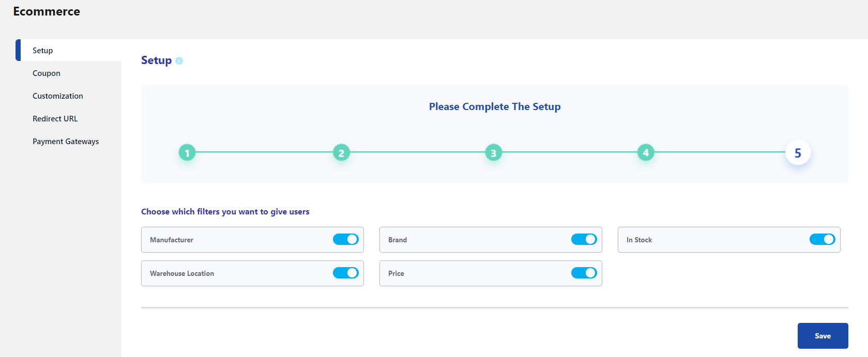Turn off the Brand filter
868x357 pixels.
coord(584,239)
